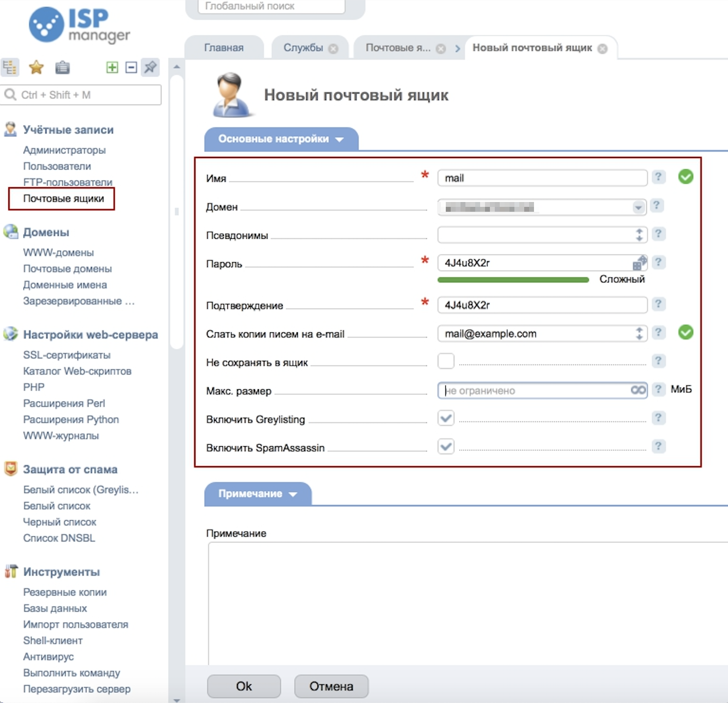Open help for the Имя field

point(658,177)
